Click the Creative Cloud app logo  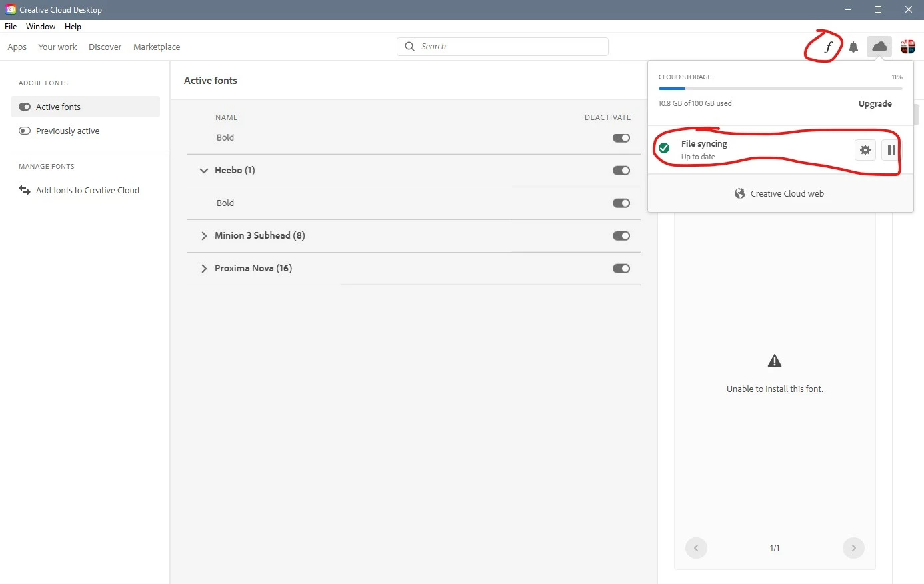11,9
